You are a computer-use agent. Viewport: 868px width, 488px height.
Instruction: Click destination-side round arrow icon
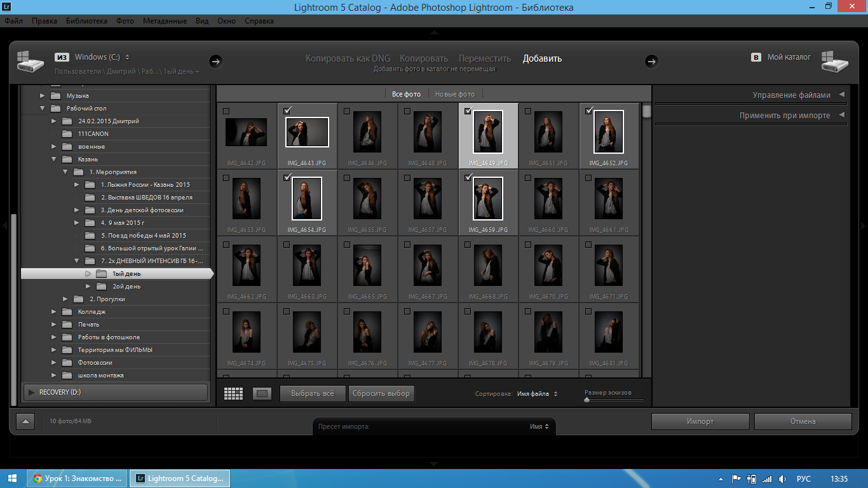coord(651,61)
